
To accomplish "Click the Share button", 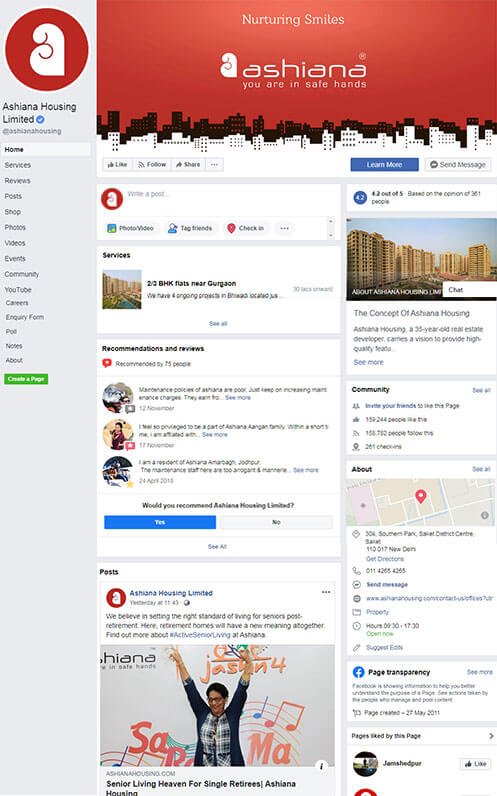I will [188, 164].
